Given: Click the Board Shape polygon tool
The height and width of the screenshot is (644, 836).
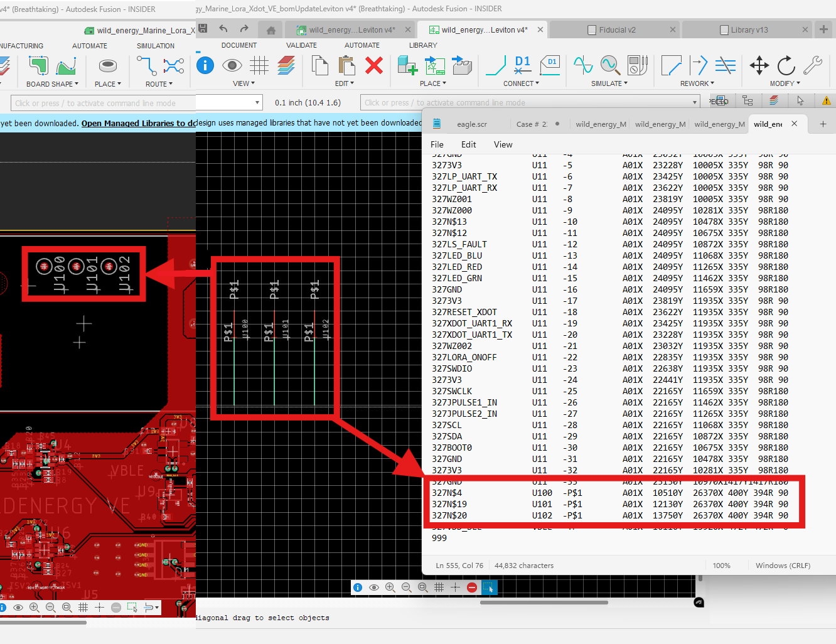Looking at the screenshot, I should tap(38, 65).
